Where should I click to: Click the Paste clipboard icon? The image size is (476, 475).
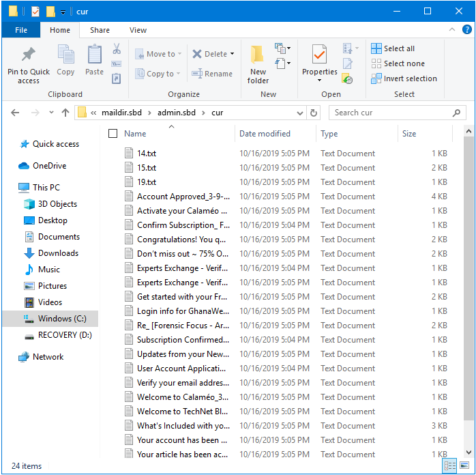coord(94,54)
